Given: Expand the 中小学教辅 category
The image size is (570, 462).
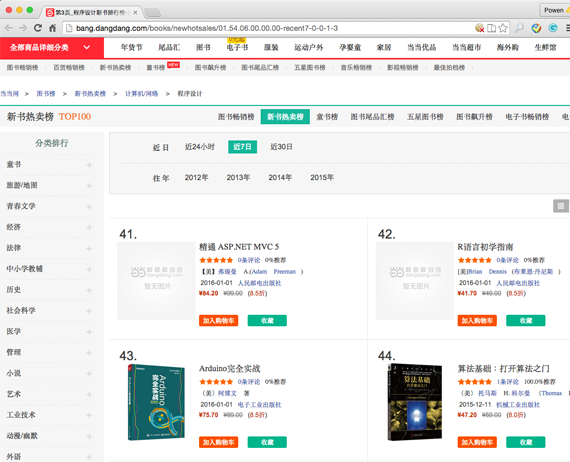Looking at the screenshot, I should 89,269.
